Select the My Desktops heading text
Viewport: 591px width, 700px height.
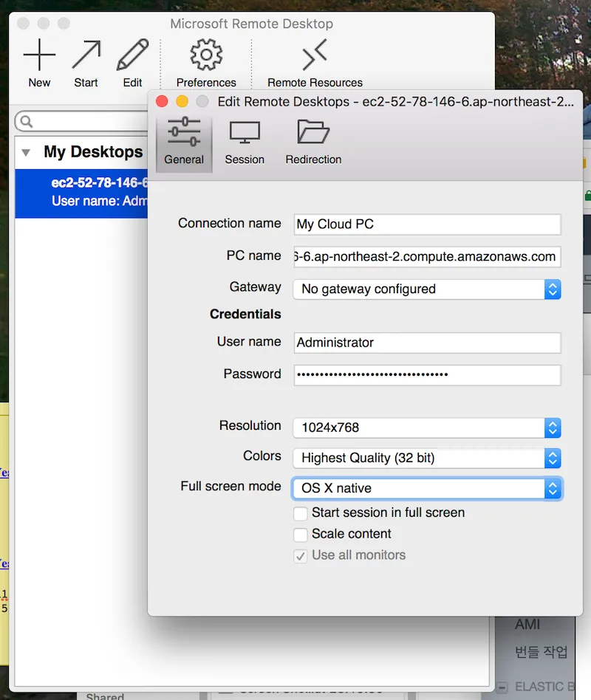click(x=93, y=152)
